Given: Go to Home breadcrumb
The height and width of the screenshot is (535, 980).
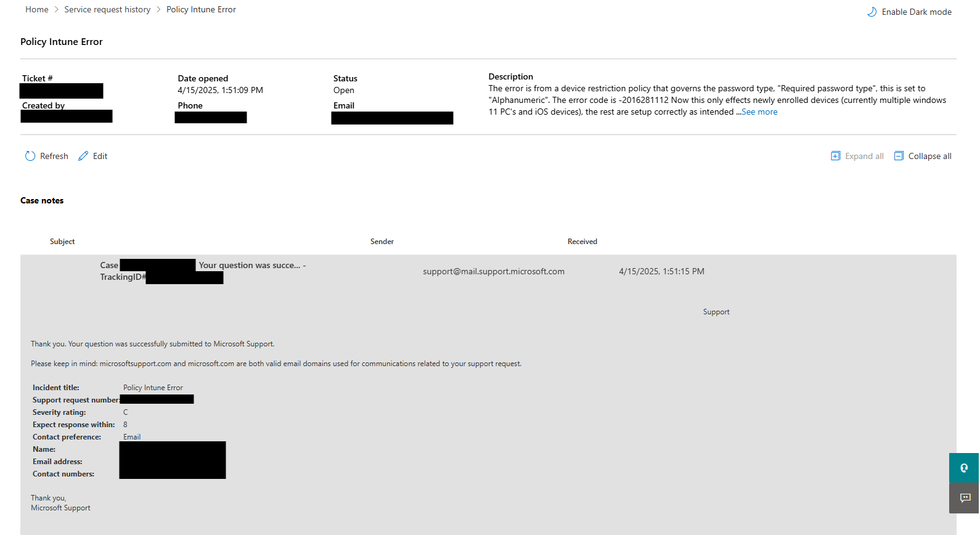Looking at the screenshot, I should tap(37, 9).
